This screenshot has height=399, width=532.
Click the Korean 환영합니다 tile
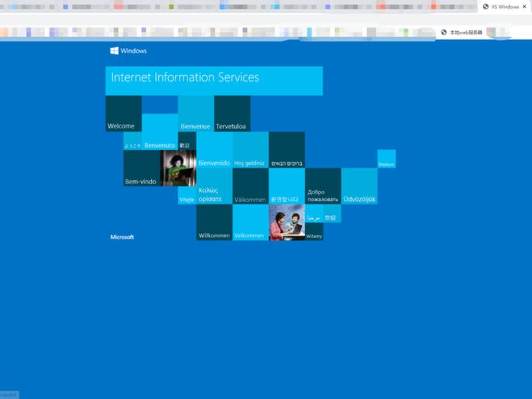[287, 186]
